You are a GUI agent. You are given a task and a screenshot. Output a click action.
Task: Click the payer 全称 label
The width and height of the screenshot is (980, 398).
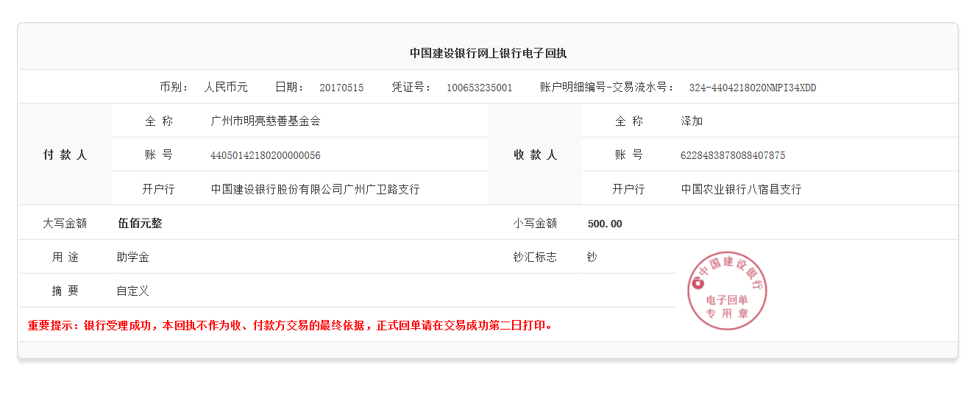point(158,121)
